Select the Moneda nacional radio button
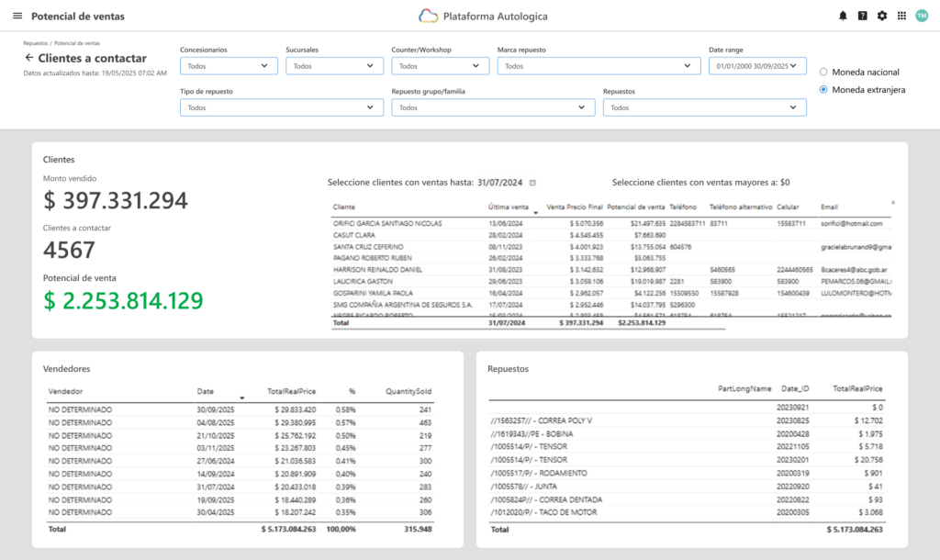 click(823, 72)
